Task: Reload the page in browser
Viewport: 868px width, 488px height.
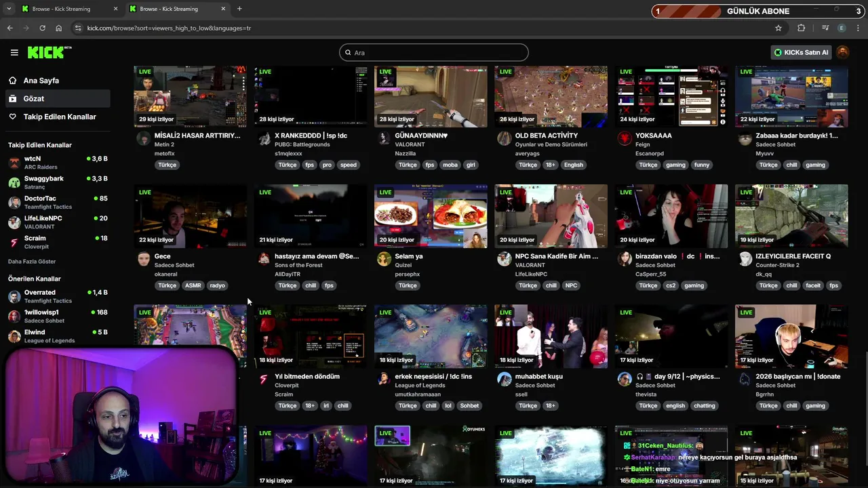Action: pyautogui.click(x=42, y=28)
